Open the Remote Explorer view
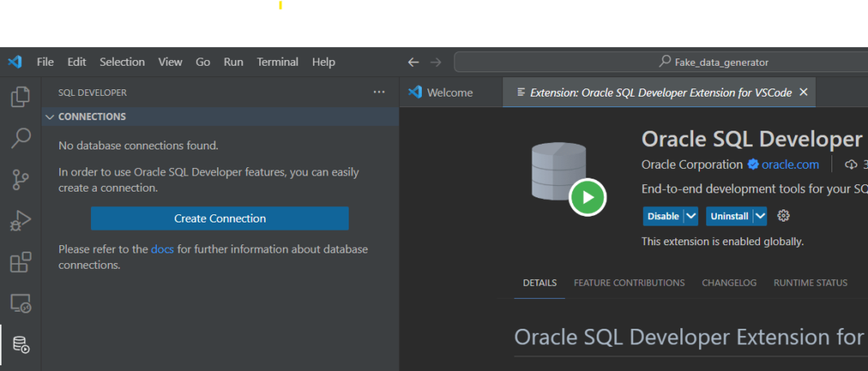 click(x=20, y=303)
